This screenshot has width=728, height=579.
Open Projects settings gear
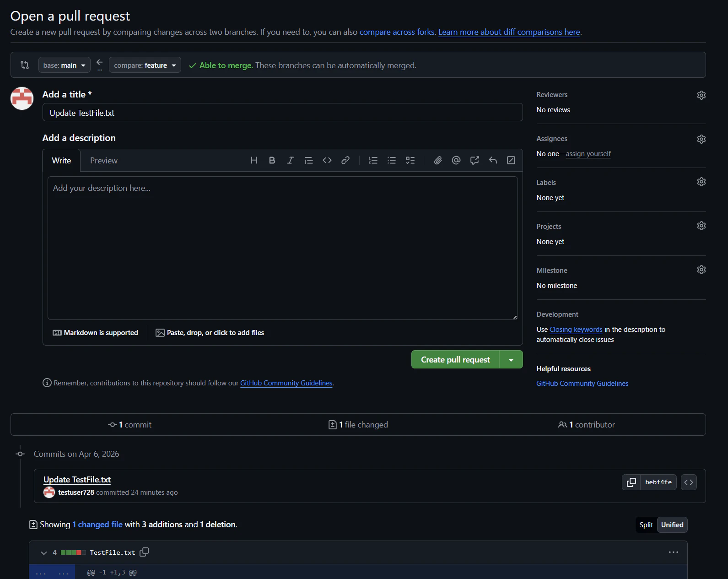click(x=701, y=226)
